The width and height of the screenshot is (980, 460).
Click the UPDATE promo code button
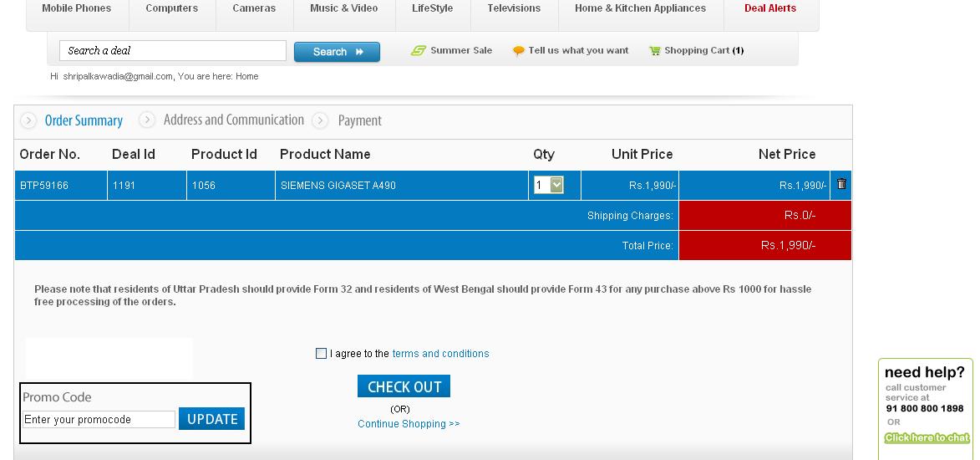tap(212, 419)
